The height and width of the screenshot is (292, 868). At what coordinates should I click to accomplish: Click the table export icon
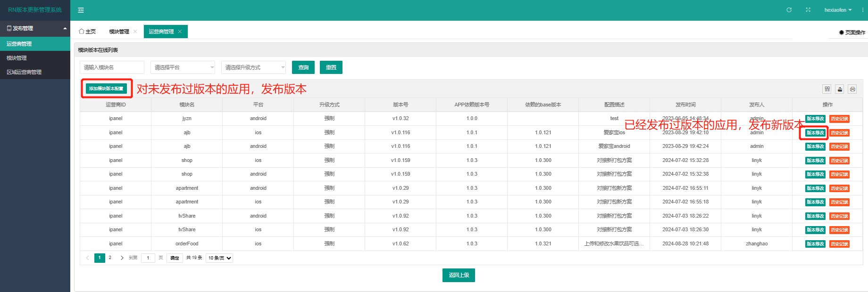[840, 89]
